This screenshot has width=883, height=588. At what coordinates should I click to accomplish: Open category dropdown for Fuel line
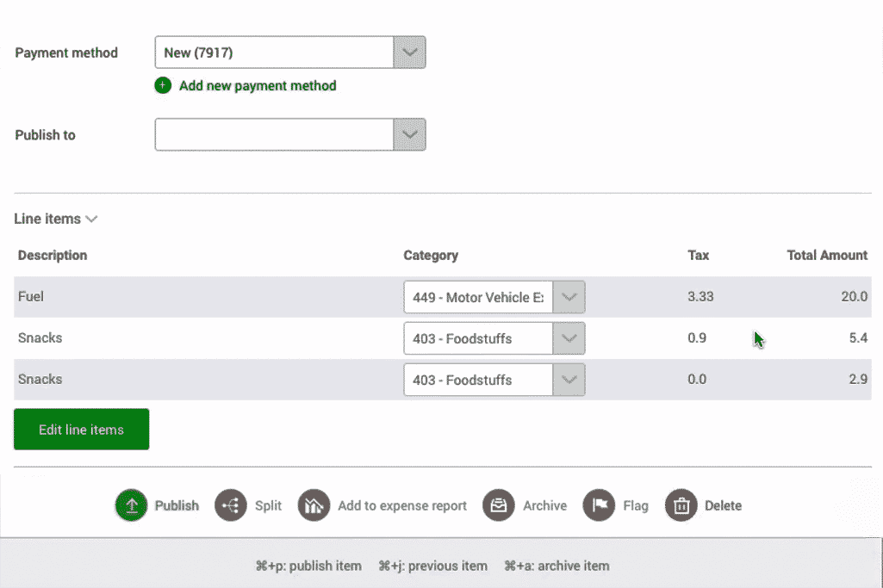(x=568, y=297)
